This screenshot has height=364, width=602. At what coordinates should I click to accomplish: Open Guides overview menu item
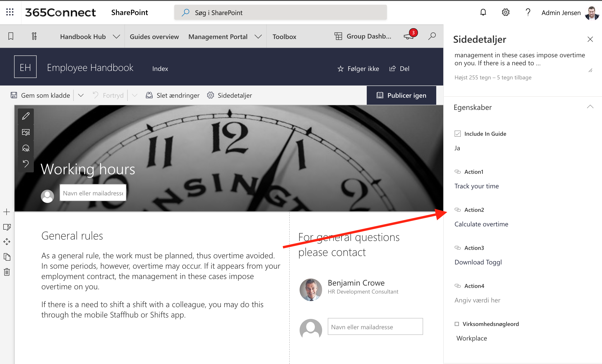[x=154, y=37]
